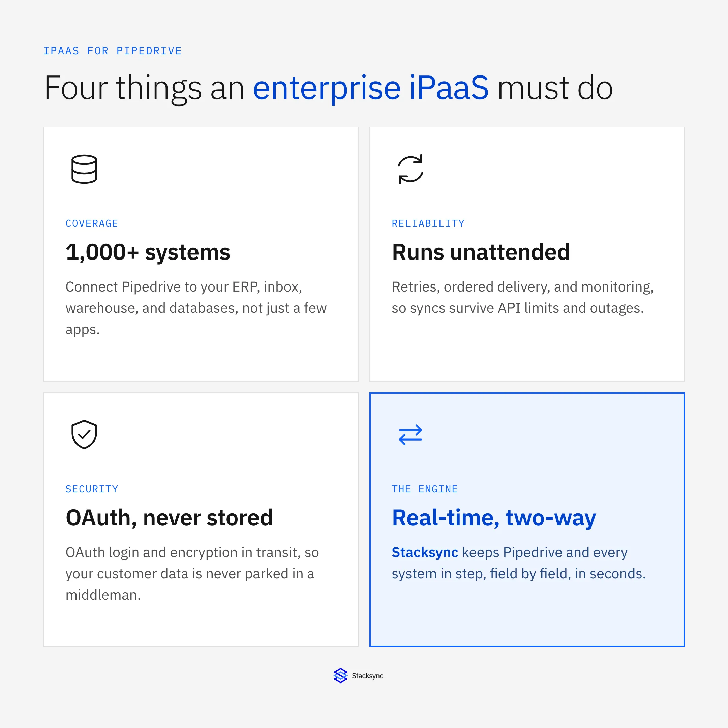728x728 pixels.
Task: Click the 'OAuth, never stored' heading
Action: click(x=169, y=518)
